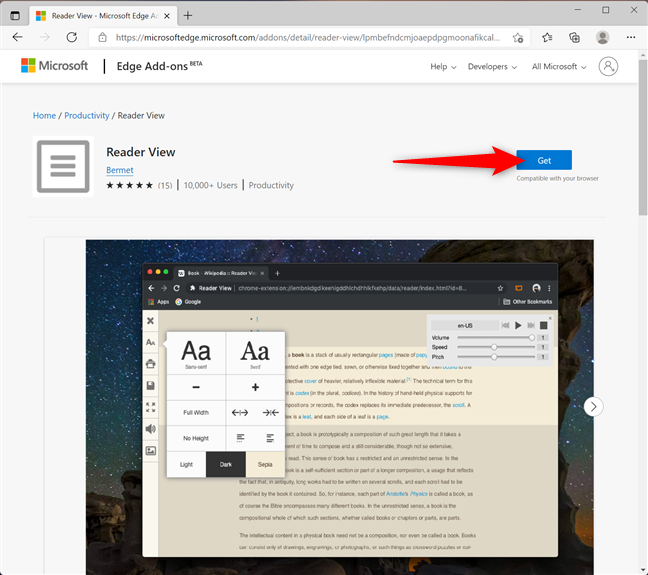The height and width of the screenshot is (575, 648).
Task: Open the Bermet publisher link
Action: pos(120,170)
